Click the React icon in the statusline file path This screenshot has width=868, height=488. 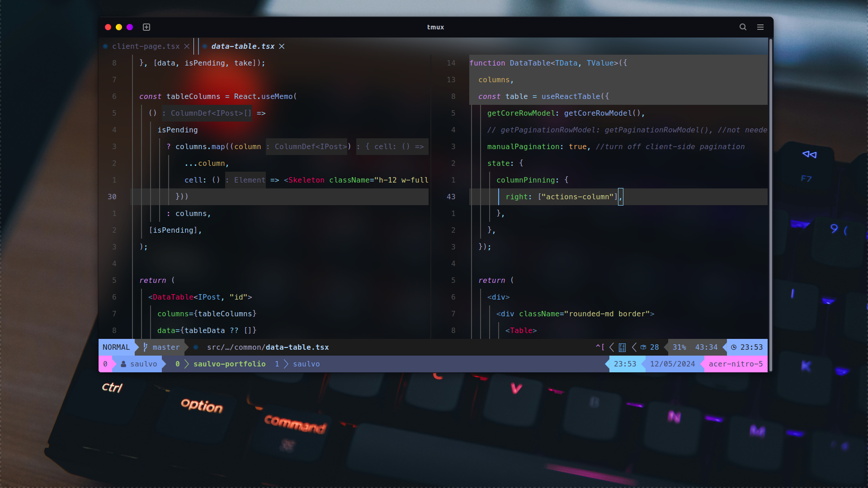[196, 347]
